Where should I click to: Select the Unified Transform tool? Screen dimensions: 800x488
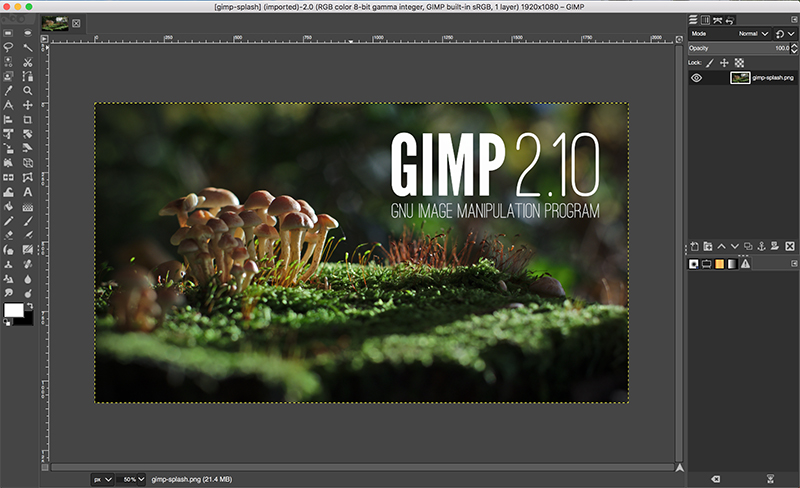click(8, 134)
